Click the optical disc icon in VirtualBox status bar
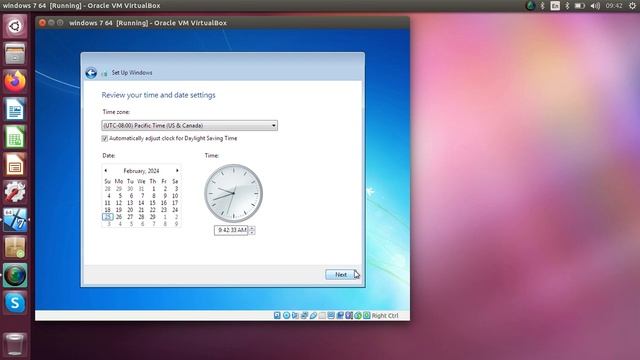 (287, 316)
